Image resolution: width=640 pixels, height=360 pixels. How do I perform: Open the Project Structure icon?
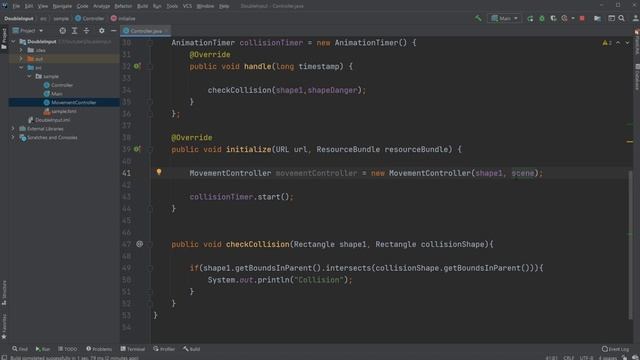pos(597,18)
